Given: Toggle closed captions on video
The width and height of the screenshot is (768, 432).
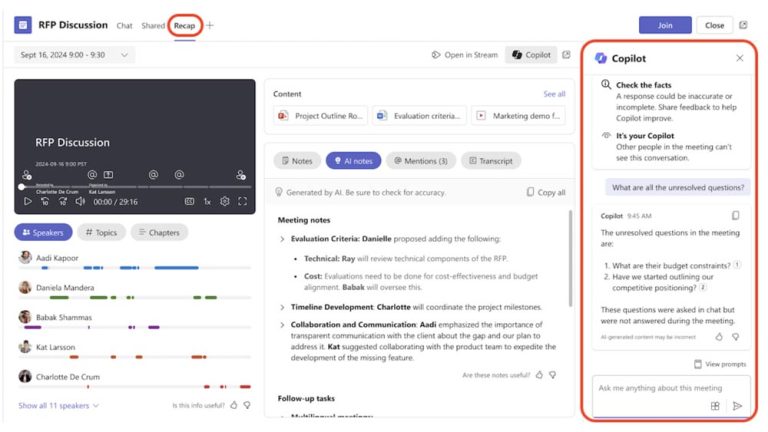Looking at the screenshot, I should click(x=190, y=201).
